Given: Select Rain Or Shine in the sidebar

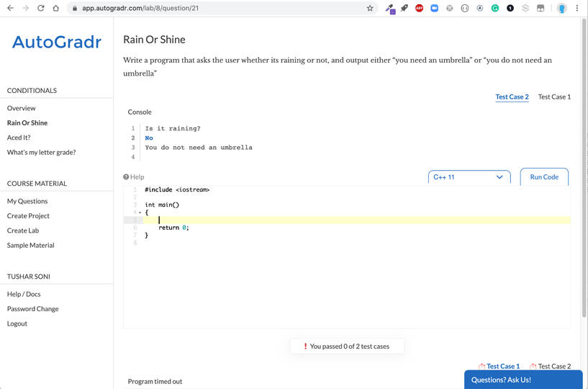Looking at the screenshot, I should click(x=27, y=122).
